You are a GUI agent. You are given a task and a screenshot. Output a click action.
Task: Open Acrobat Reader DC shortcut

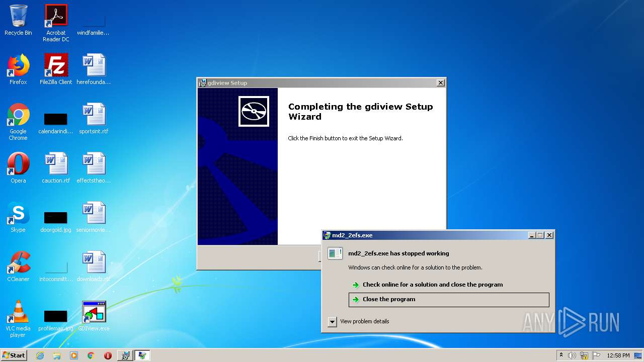56,23
